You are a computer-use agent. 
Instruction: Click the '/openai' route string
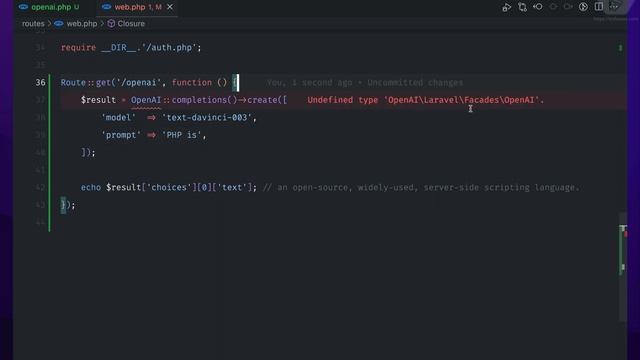coord(139,82)
